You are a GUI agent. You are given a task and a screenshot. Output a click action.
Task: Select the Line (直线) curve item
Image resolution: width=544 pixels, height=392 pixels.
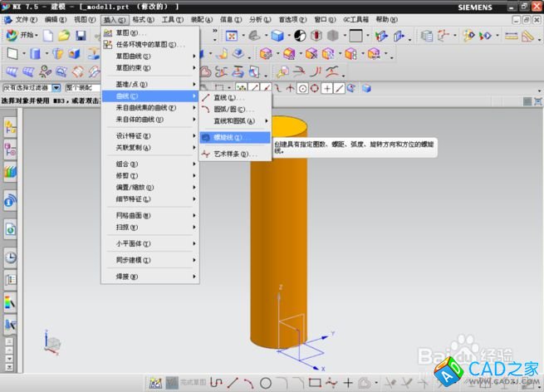[224, 97]
